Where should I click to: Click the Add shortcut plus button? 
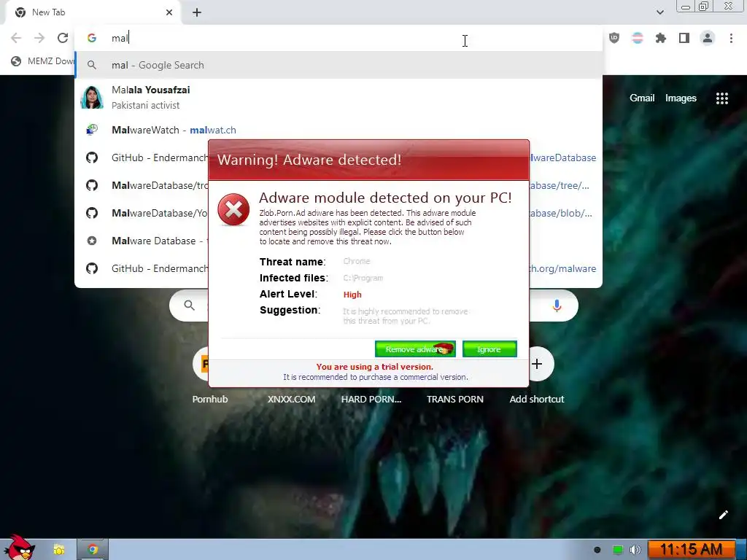point(537,365)
